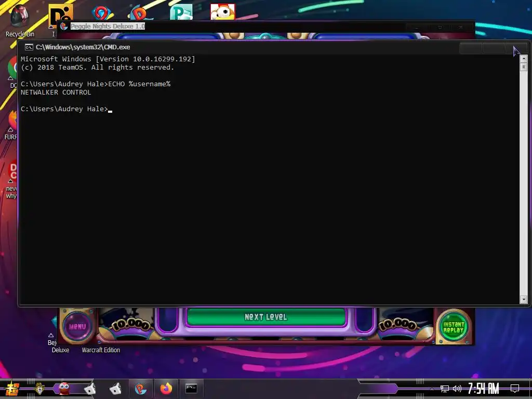The width and height of the screenshot is (532, 399).
Task: Click the 'NETWALKER CONTROL' output line
Action: [x=56, y=92]
